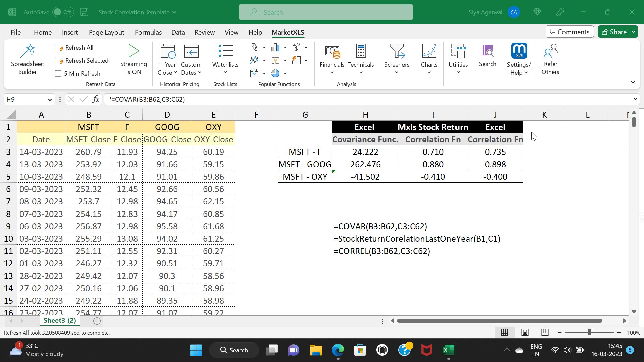Enable the 5 Min Refresh checkbox

[58, 74]
